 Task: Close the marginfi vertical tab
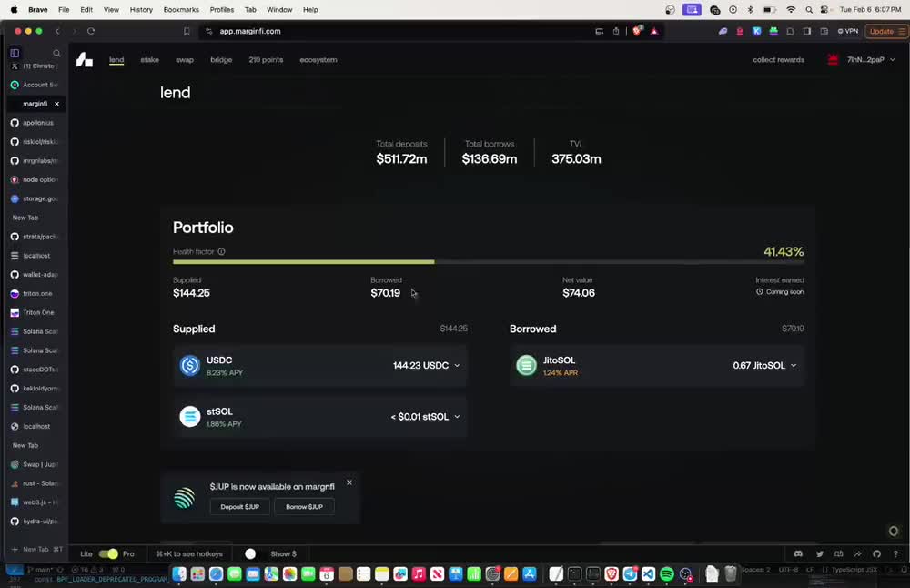pos(56,104)
